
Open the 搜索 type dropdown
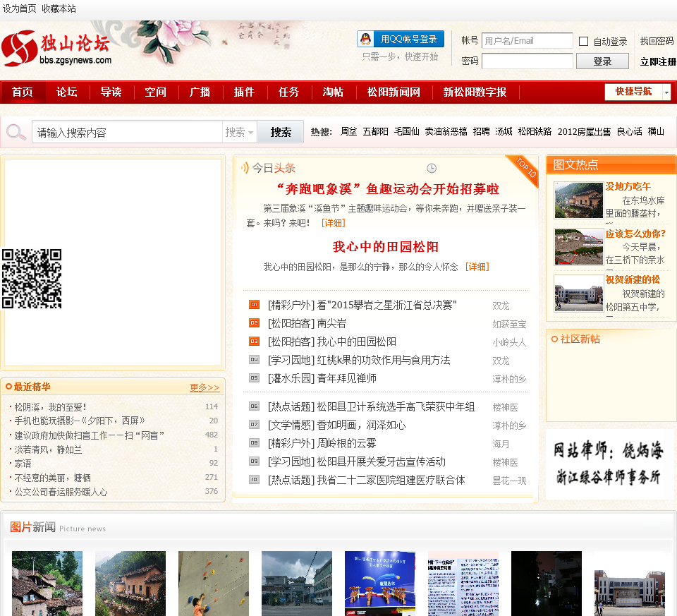point(240,132)
